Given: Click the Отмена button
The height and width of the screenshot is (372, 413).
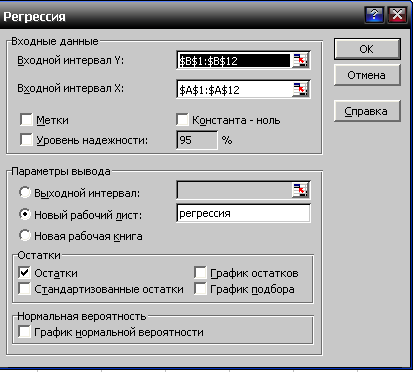Looking at the screenshot, I should click(367, 75).
